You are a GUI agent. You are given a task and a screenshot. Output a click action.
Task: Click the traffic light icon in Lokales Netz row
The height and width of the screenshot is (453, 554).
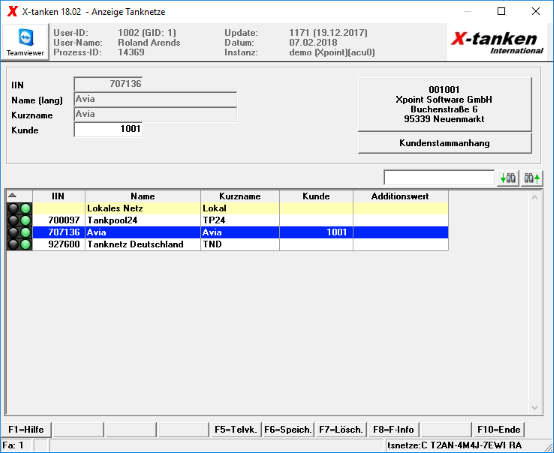19,208
